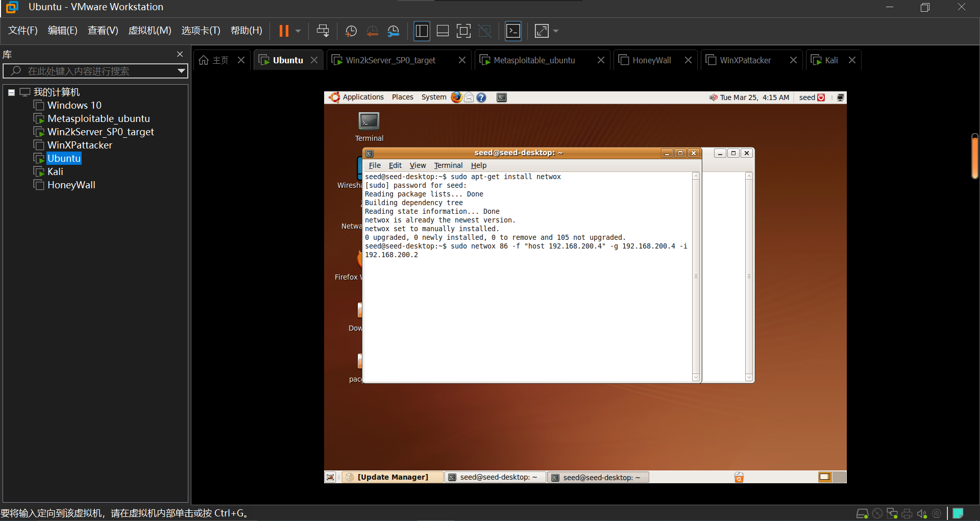Screen dimensions: 980x521
Task: Open the Edit menu in the terminal
Action: [x=395, y=165]
